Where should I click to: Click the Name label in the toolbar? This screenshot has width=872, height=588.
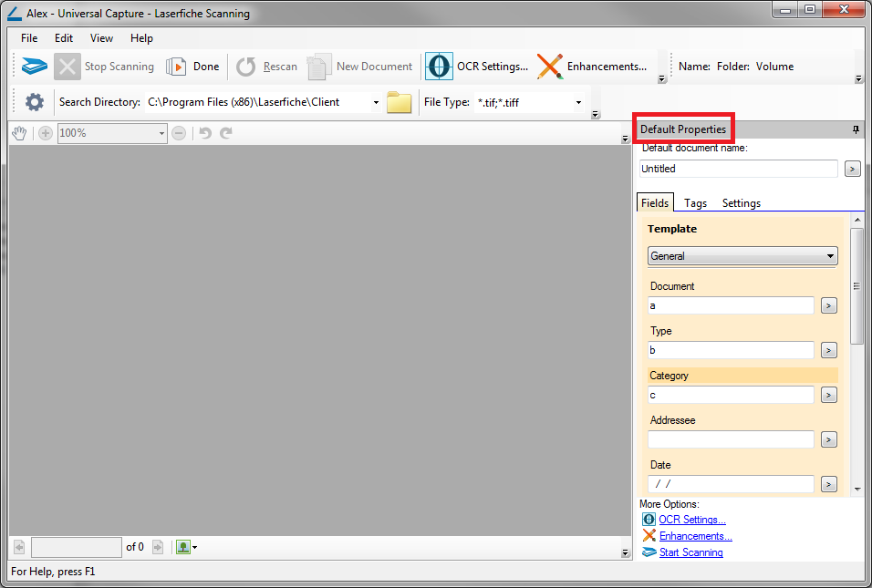tap(694, 67)
